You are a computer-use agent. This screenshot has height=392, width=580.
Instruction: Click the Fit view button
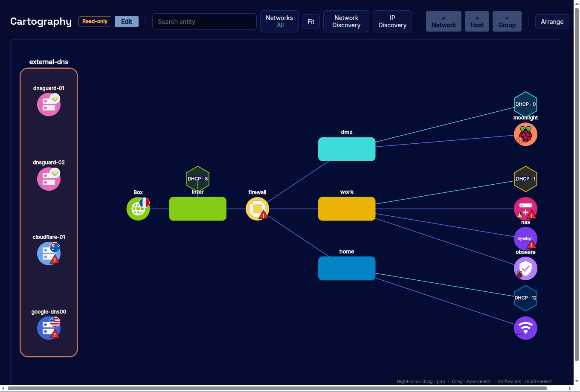[311, 21]
